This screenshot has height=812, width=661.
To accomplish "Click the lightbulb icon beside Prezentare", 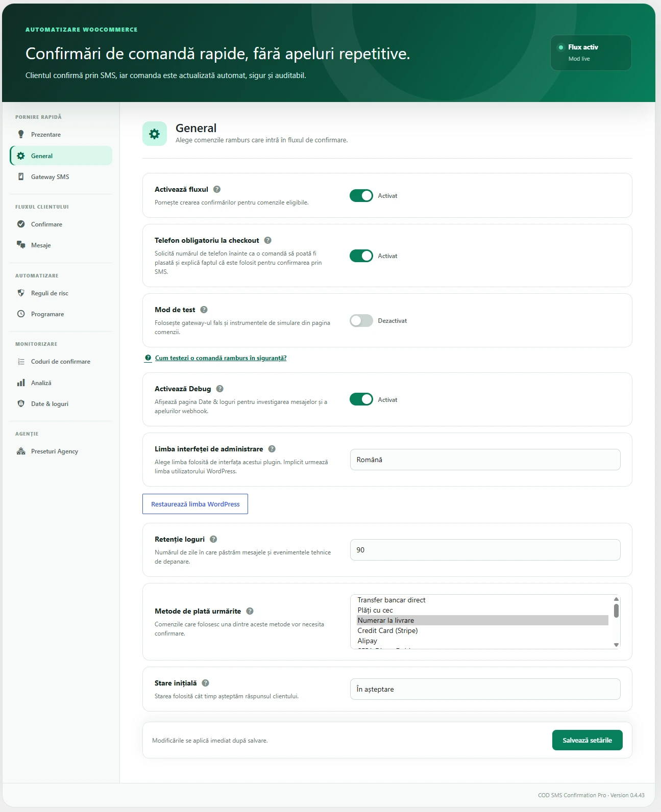I will pos(21,134).
